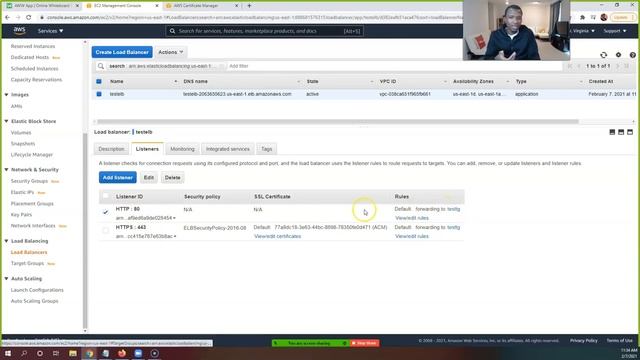The height and width of the screenshot is (360, 640).
Task: Collapse Elastic Block Store section
Action: pos(7,121)
